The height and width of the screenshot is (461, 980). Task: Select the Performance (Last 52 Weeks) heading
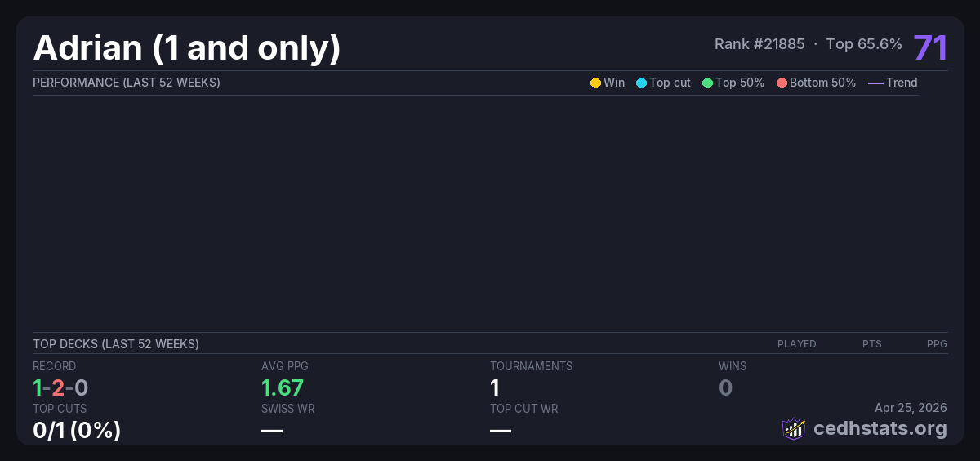127,83
